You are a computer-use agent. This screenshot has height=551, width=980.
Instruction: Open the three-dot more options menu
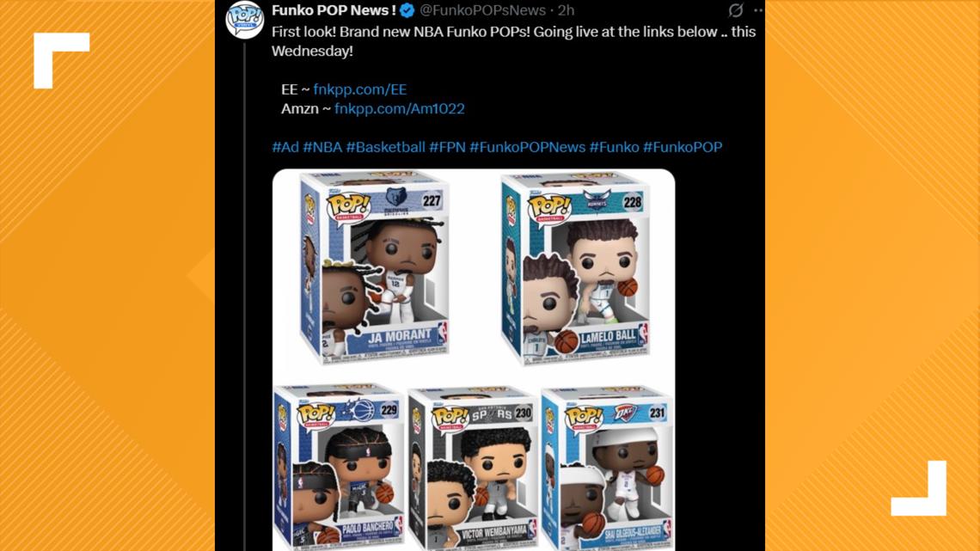(757, 10)
